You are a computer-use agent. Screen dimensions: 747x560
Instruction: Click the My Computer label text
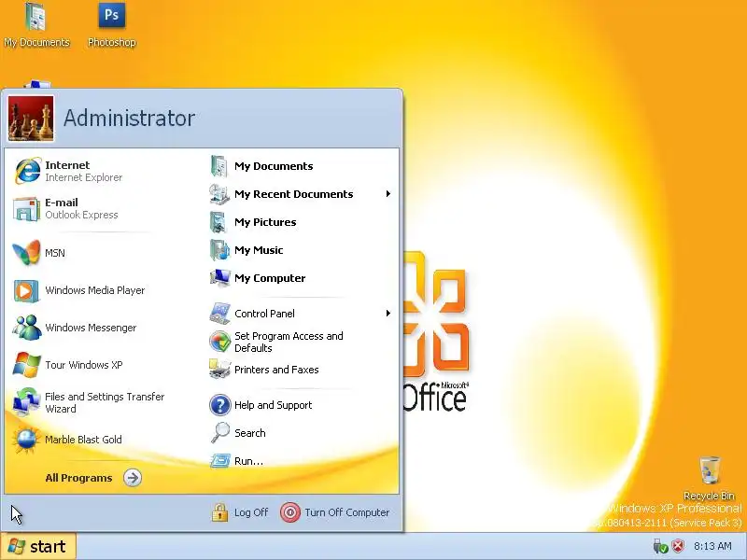[x=270, y=278]
